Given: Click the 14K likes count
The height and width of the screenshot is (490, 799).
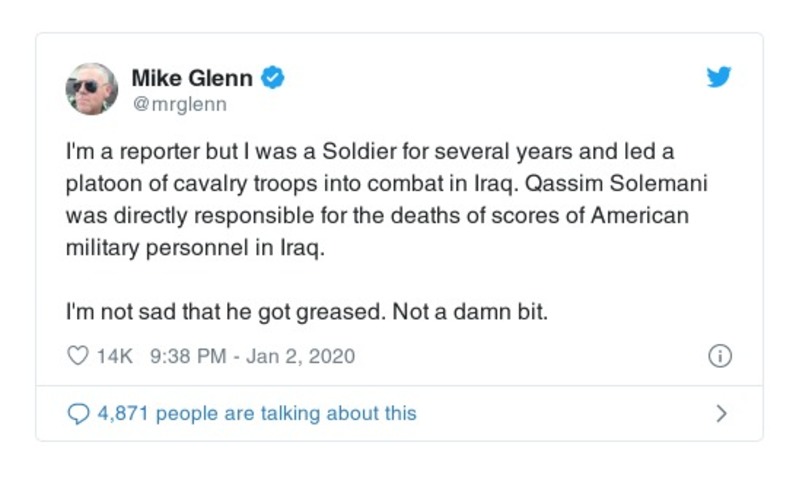Looking at the screenshot, I should [x=115, y=356].
